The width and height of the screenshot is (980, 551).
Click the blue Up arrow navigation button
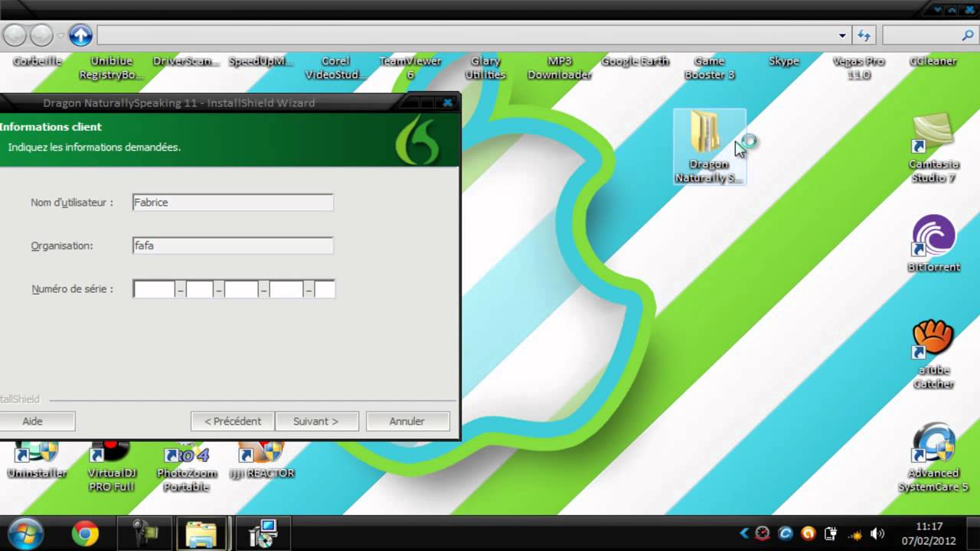pyautogui.click(x=80, y=35)
